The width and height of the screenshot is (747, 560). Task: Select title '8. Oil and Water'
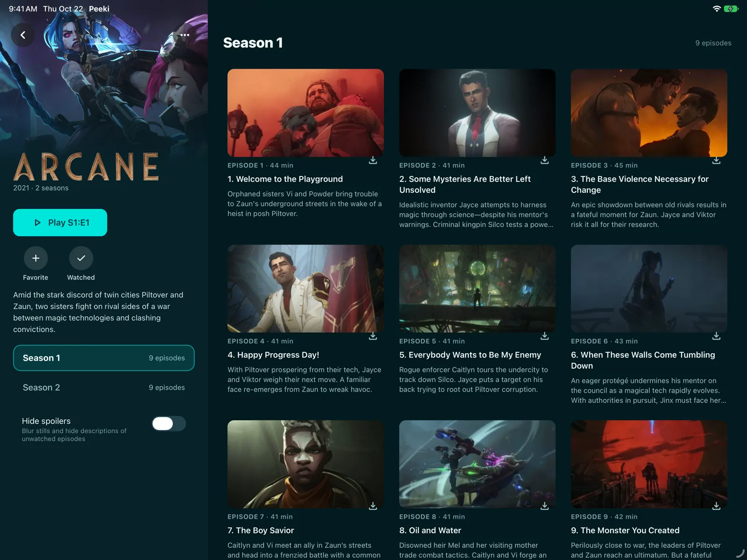(430, 531)
